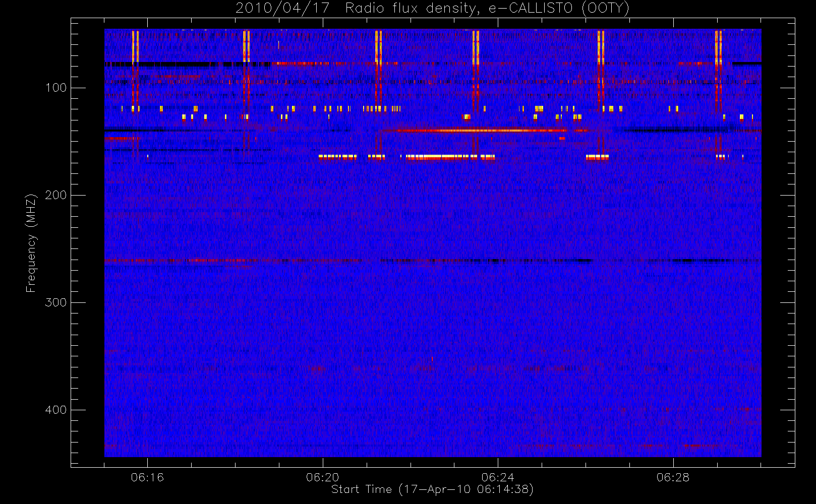The width and height of the screenshot is (816, 504).
Task: Select the 200 frequency tick label
Action: point(56,195)
